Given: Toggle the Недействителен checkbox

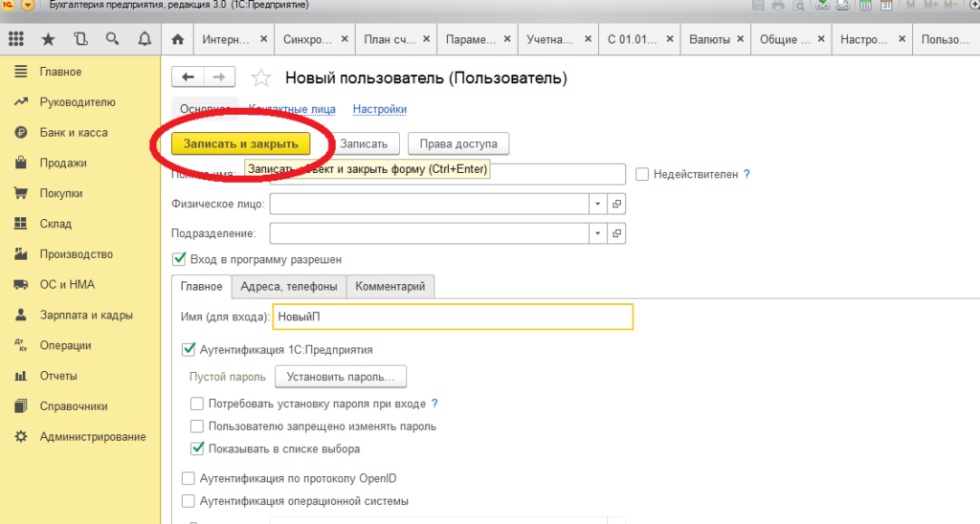Looking at the screenshot, I should click(642, 174).
